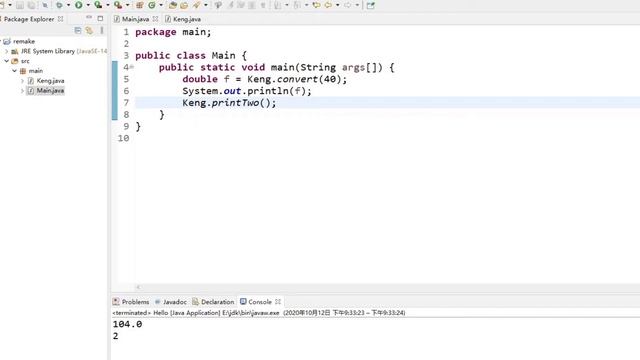
Task: Click on line 7 Keng.printTwo() code
Action: [229, 102]
